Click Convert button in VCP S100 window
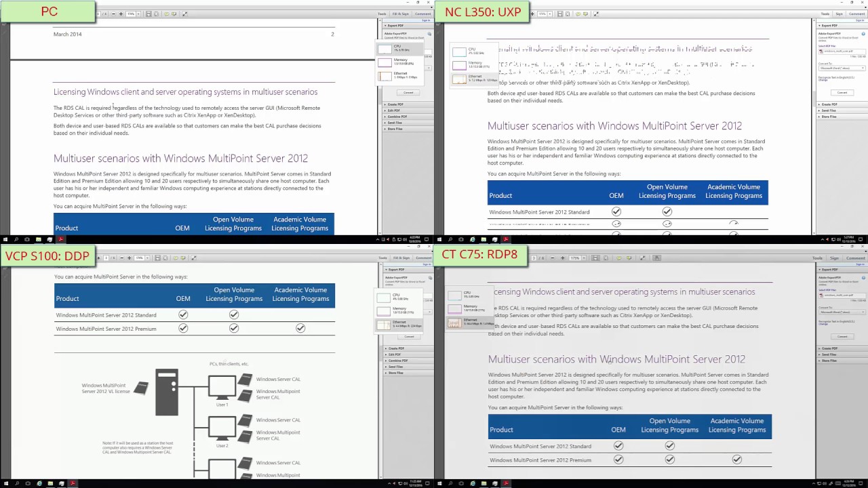 click(x=409, y=337)
